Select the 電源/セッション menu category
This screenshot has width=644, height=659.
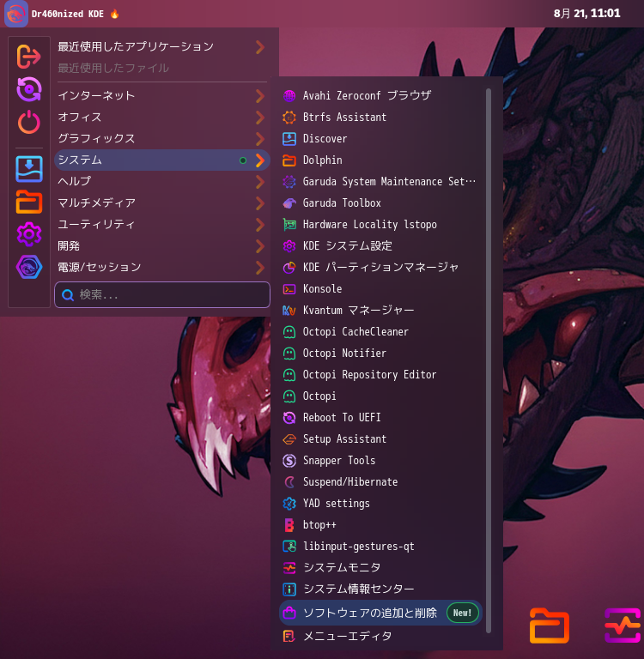click(162, 268)
